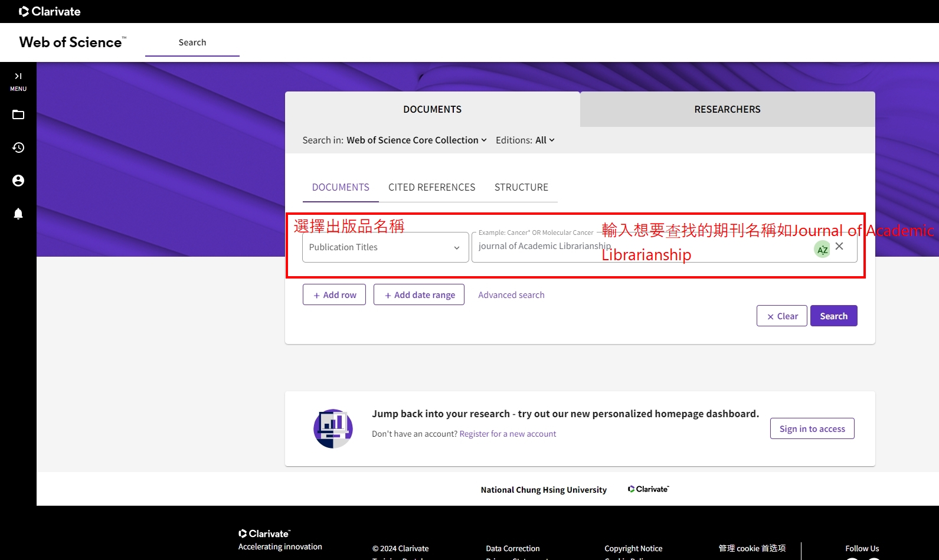Click the Clarivate logo beside National Chung Hsing University
Image resolution: width=939 pixels, height=560 pixels.
tap(648, 489)
